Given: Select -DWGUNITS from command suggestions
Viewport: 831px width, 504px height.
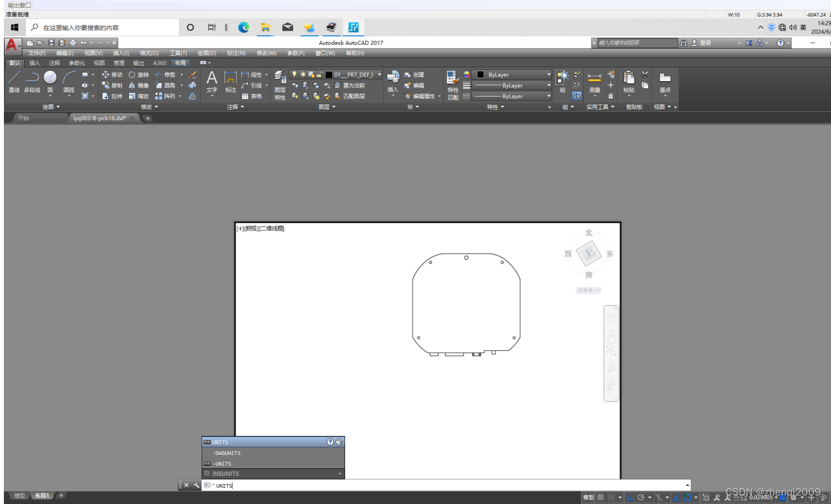Looking at the screenshot, I should tap(227, 453).
